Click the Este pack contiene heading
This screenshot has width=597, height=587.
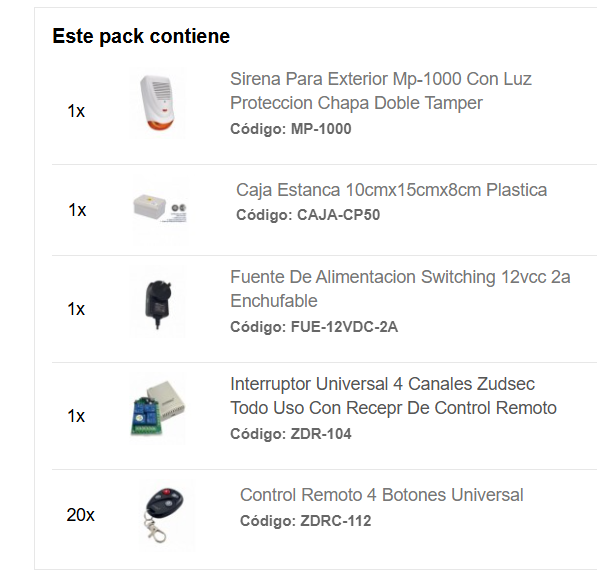click(x=141, y=36)
